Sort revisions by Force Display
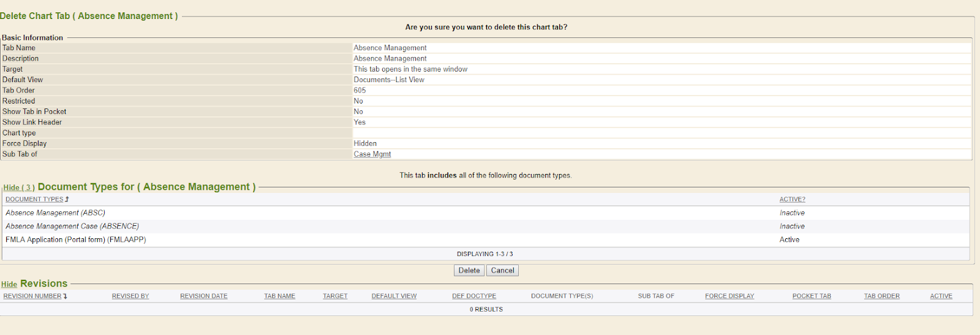The width and height of the screenshot is (980, 335). (x=729, y=296)
